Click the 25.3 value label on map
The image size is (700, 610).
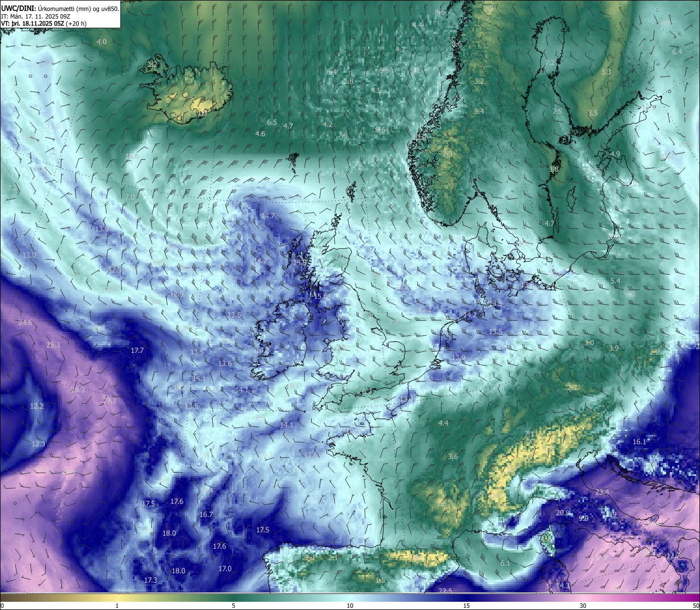(x=53, y=345)
